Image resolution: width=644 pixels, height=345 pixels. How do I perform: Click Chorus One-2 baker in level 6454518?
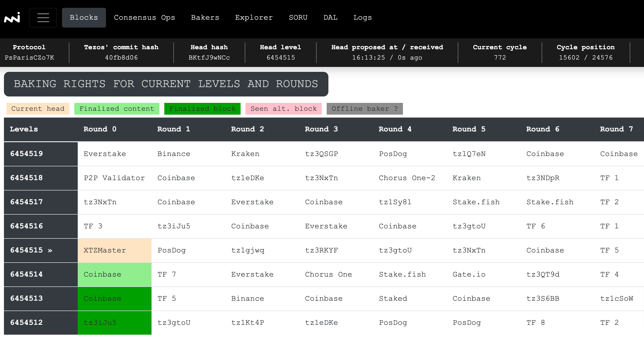coord(407,178)
